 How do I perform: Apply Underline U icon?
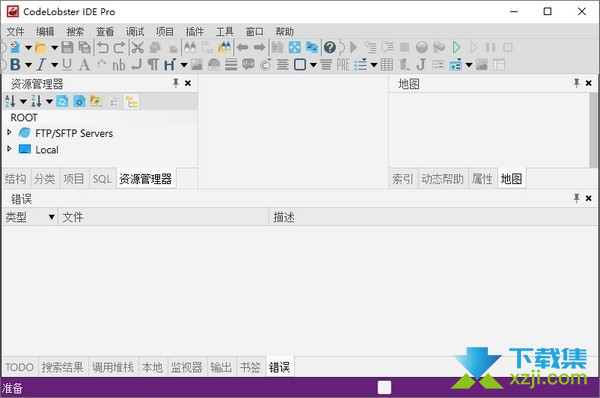(x=67, y=65)
